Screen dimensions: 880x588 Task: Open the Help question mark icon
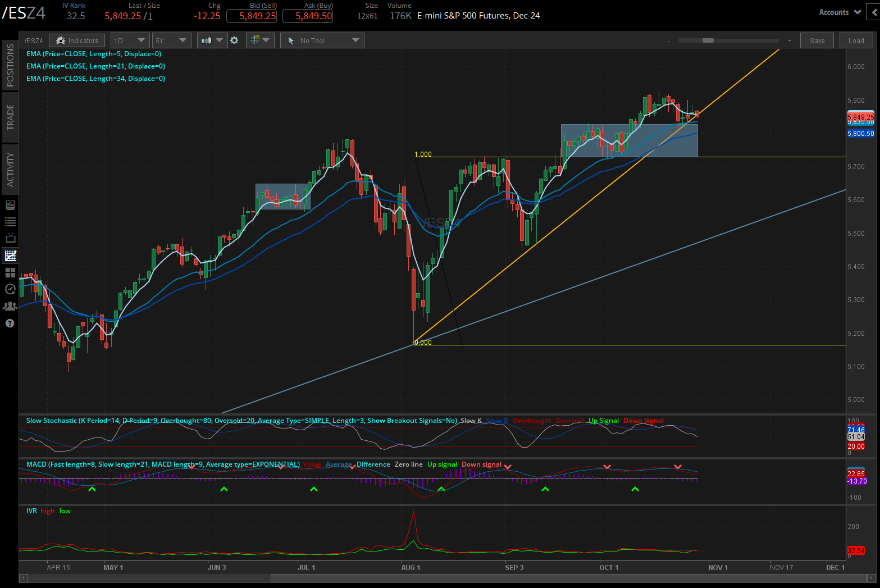tap(10, 323)
